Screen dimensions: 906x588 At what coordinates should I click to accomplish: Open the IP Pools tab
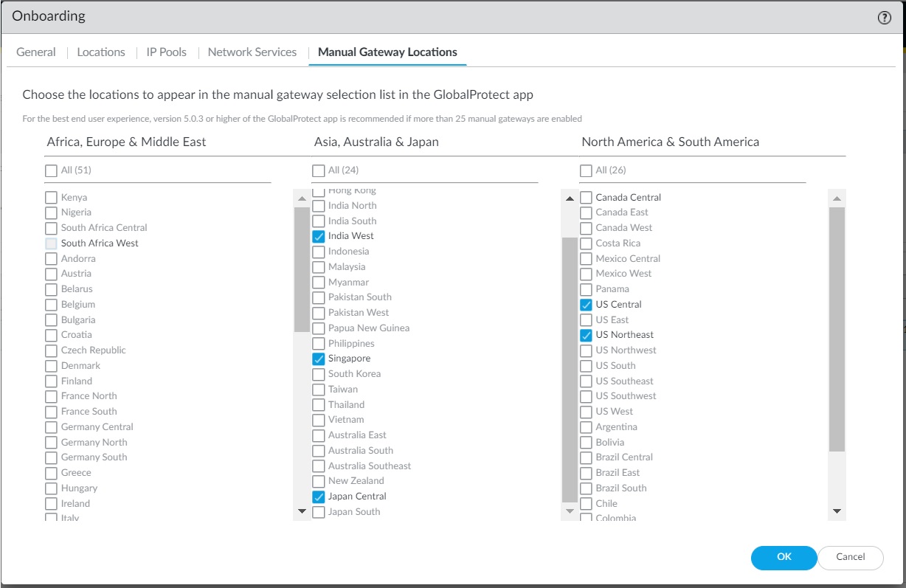coord(166,52)
